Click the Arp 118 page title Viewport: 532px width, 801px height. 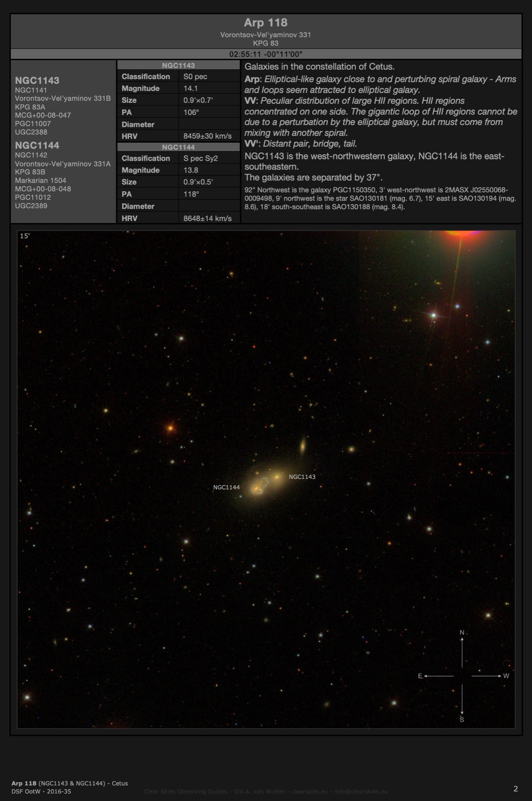[266, 22]
